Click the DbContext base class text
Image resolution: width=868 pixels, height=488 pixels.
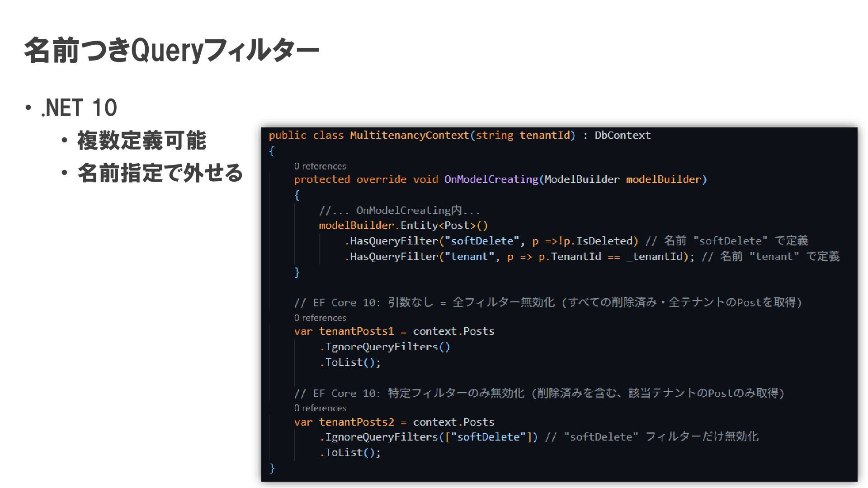click(x=623, y=135)
